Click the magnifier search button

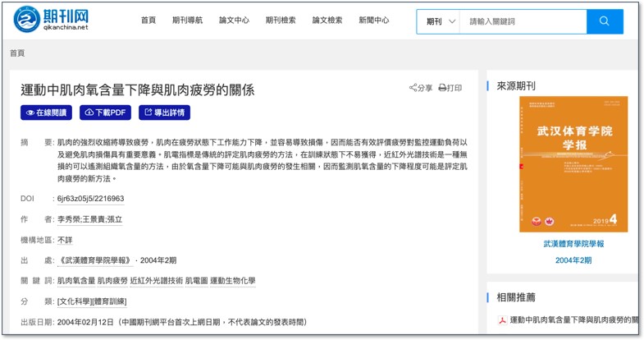(605, 21)
